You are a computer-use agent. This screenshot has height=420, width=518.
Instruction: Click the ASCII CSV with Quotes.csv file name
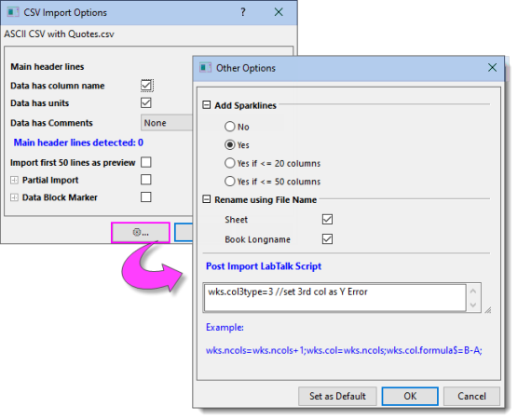pos(59,34)
